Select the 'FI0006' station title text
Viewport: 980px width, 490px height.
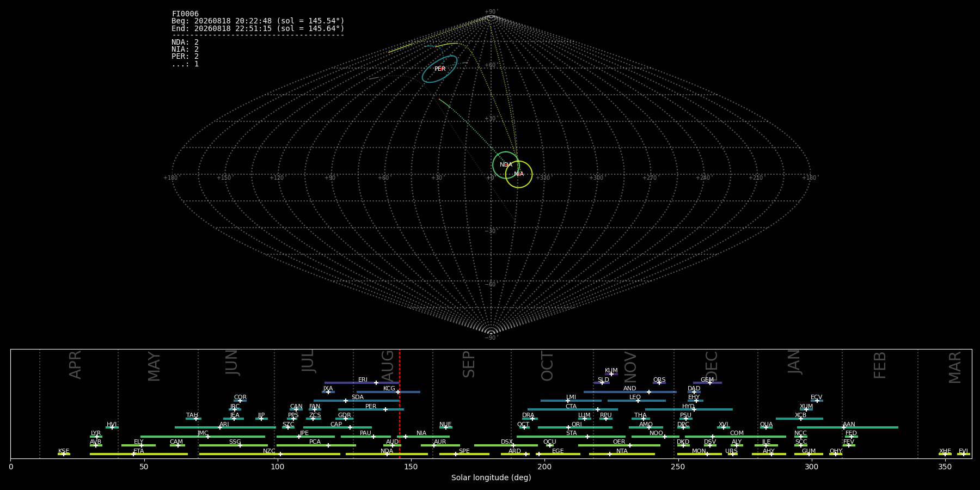185,14
